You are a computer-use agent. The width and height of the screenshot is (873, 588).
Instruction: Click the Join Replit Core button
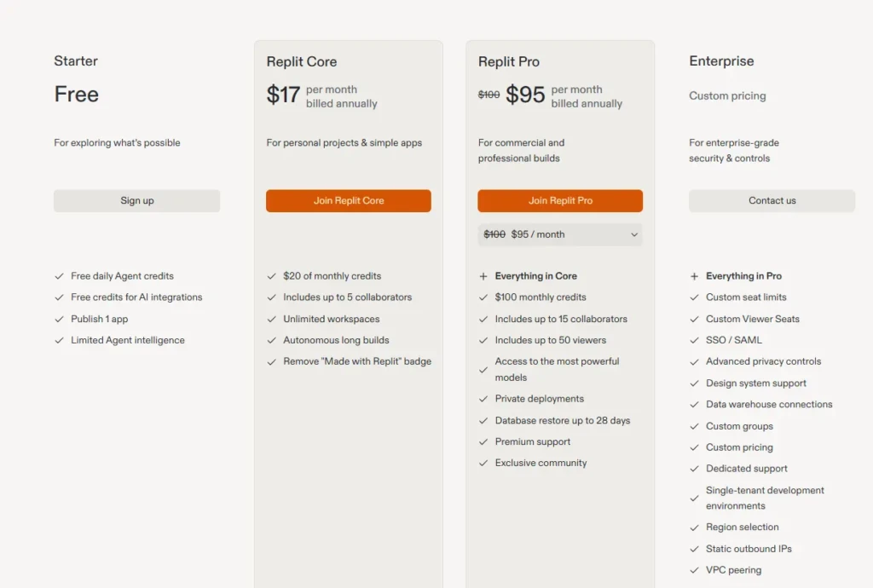pyautogui.click(x=348, y=200)
